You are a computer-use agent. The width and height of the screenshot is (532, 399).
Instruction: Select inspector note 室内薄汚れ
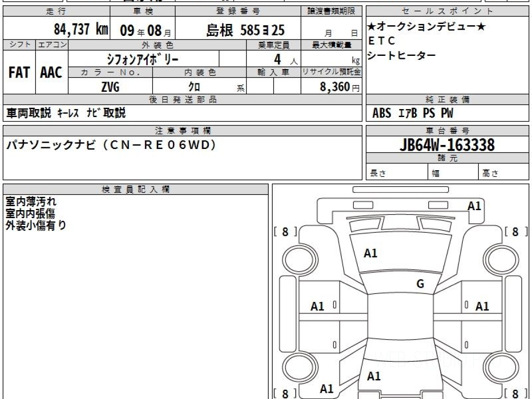[31, 202]
